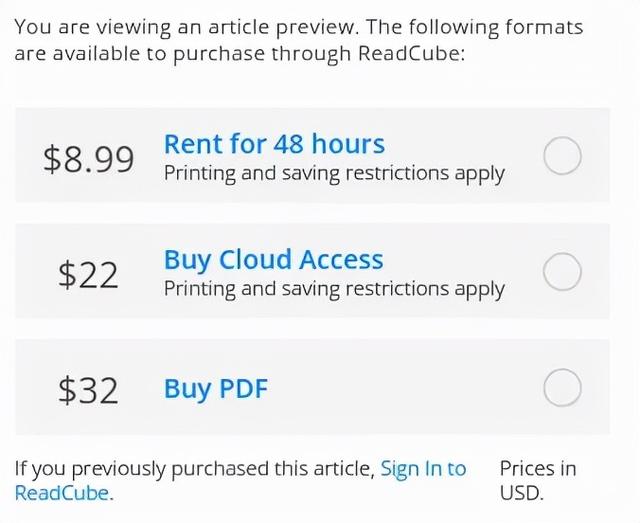Click the $22 cloud access price
640x523 pixels.
[x=89, y=274]
